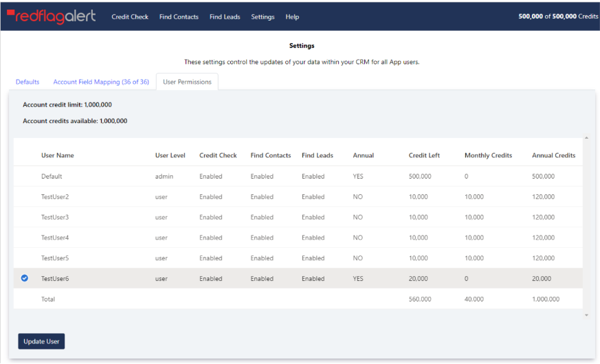Click the table scrollbar down arrow
The image size is (600, 364).
tap(586, 315)
